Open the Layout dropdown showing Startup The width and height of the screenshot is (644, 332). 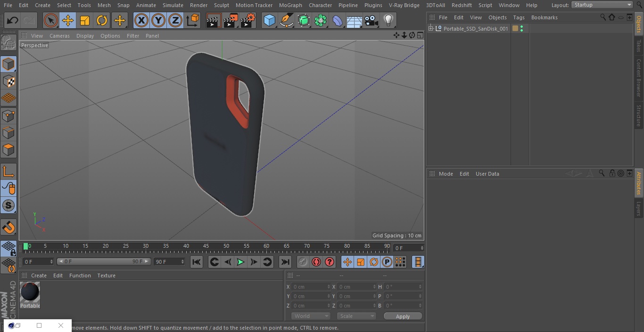(x=602, y=5)
